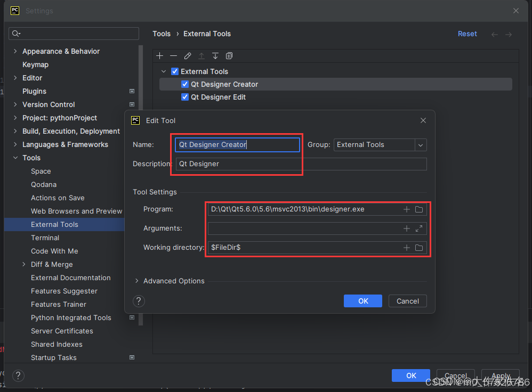
Task: Expand the Editor settings node
Action: (15, 78)
